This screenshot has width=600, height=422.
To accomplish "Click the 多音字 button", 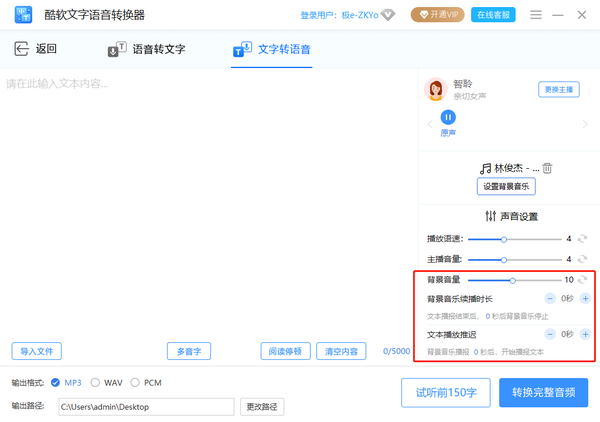I will click(x=189, y=351).
